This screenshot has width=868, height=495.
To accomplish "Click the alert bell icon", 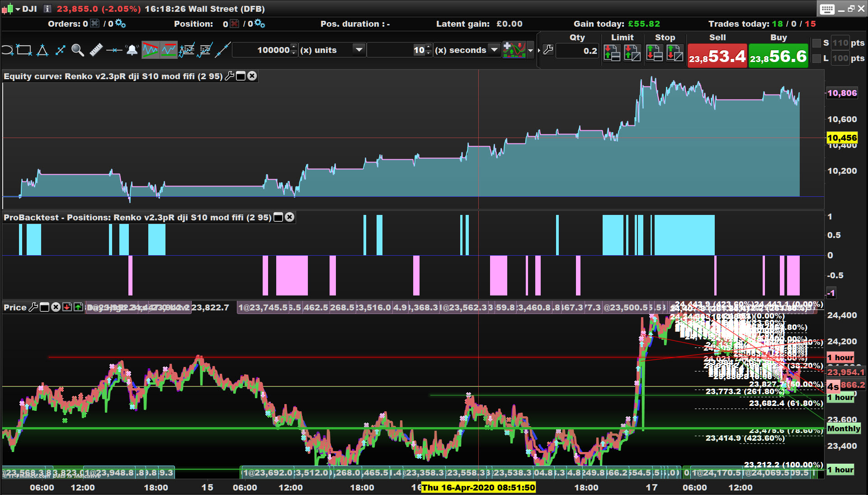I will click(x=132, y=50).
